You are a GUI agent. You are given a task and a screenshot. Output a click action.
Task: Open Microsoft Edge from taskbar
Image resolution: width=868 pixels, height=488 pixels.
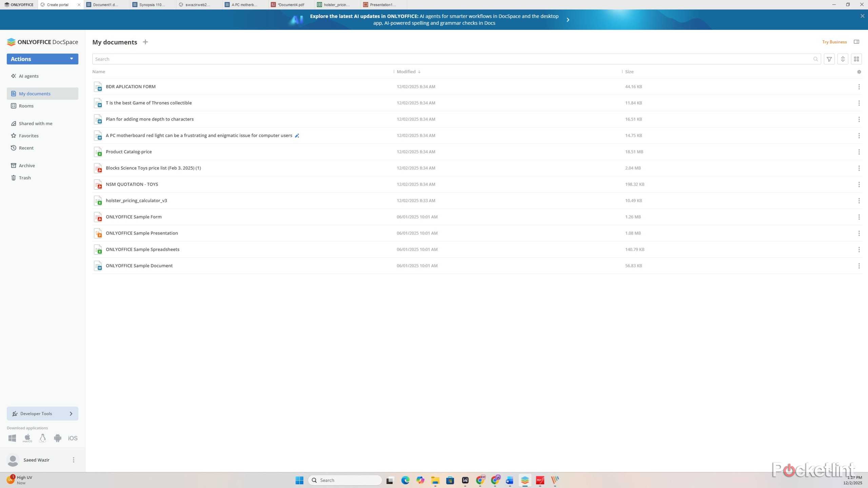click(405, 480)
